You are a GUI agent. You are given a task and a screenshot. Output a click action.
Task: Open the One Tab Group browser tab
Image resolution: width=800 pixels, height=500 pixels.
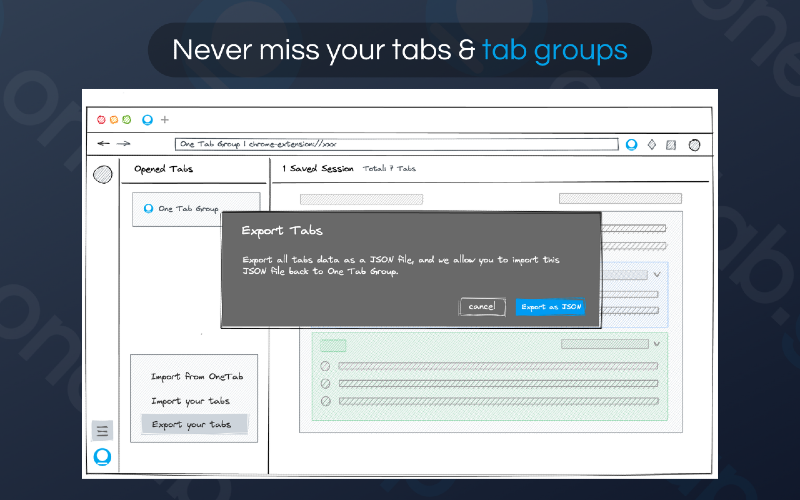click(147, 120)
